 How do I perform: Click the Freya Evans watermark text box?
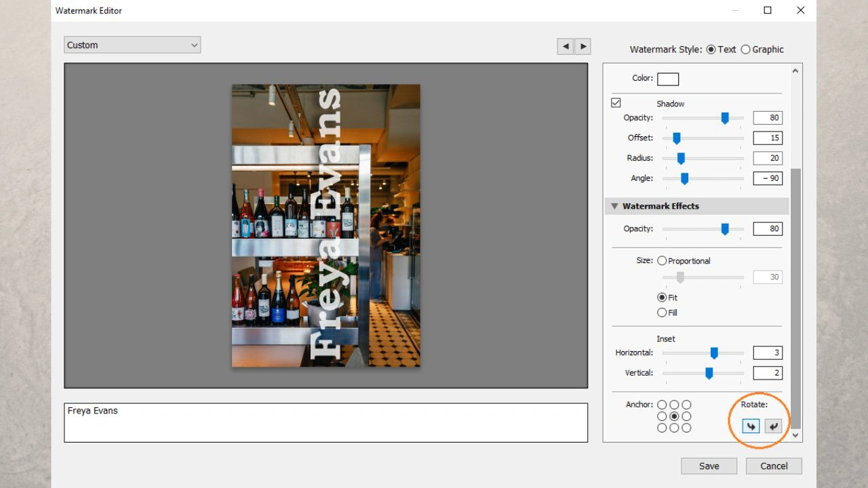326,423
